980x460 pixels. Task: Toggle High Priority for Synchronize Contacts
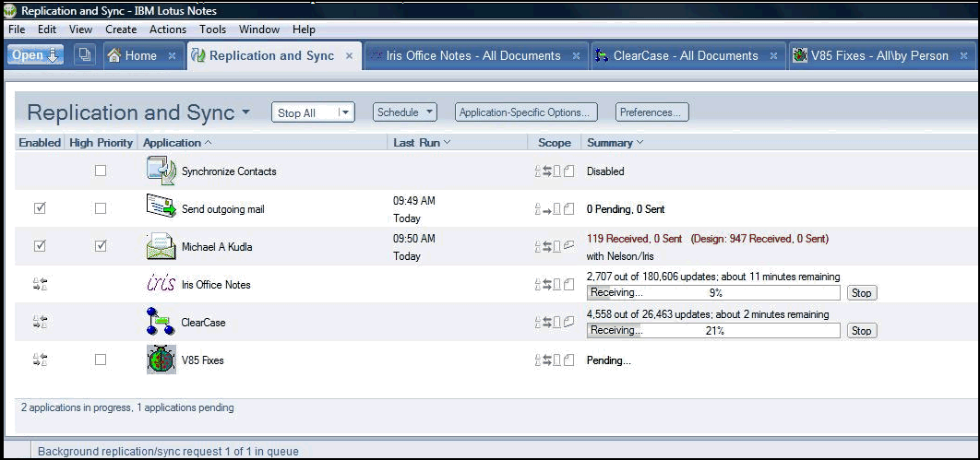[x=101, y=171]
